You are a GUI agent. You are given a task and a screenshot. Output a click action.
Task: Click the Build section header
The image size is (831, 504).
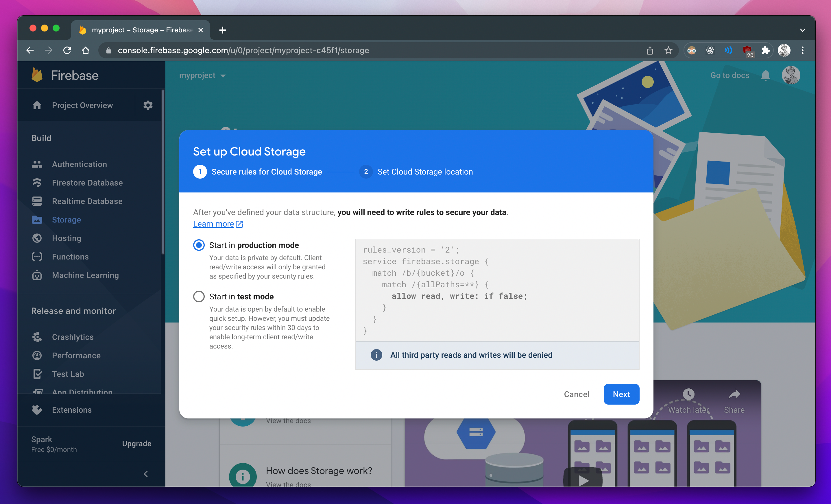click(41, 138)
